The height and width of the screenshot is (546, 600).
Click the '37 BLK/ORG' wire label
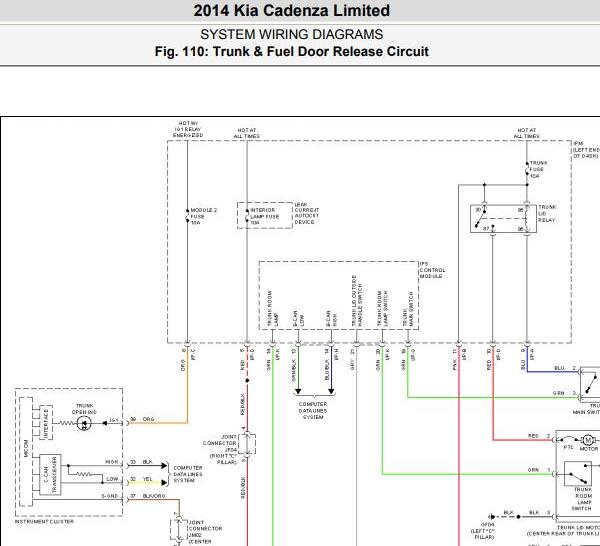tap(147, 495)
